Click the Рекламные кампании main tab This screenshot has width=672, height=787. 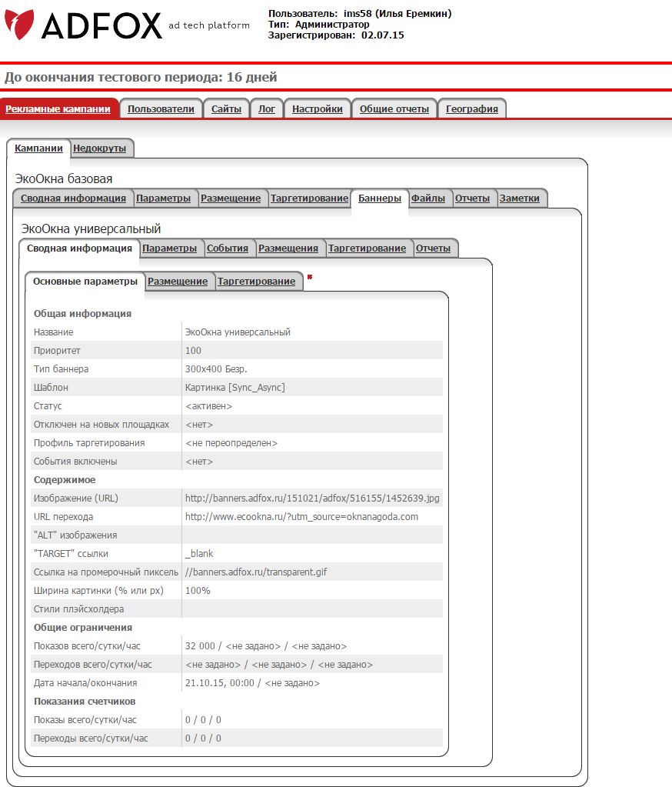58,109
